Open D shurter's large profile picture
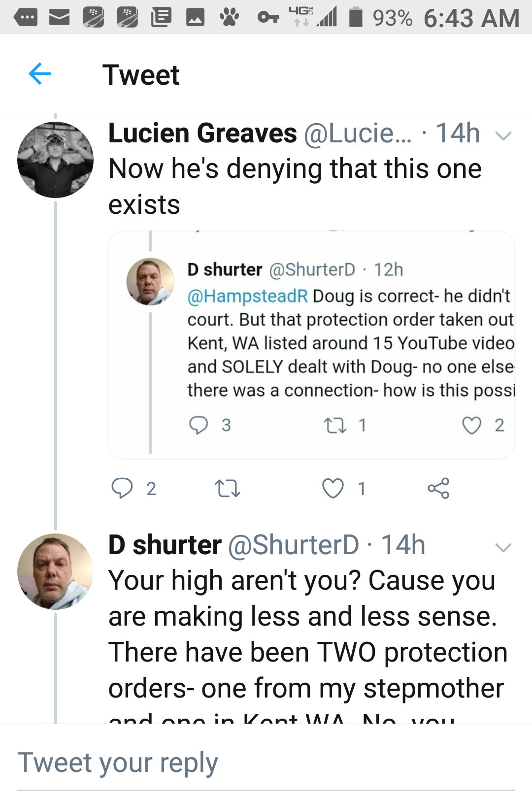 [55, 571]
